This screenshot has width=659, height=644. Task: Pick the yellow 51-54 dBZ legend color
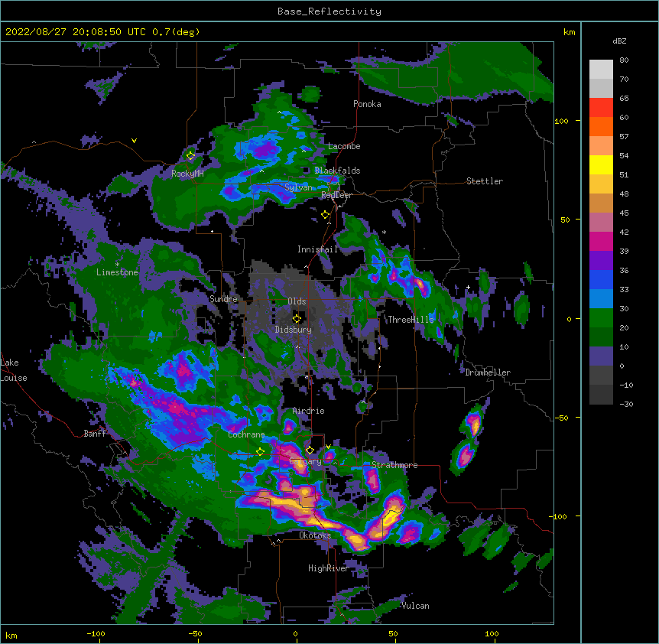[601, 164]
